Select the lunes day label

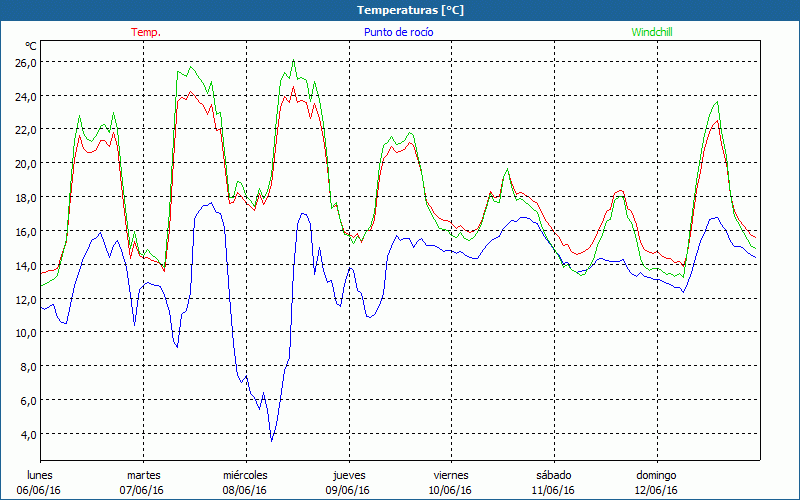(40, 475)
